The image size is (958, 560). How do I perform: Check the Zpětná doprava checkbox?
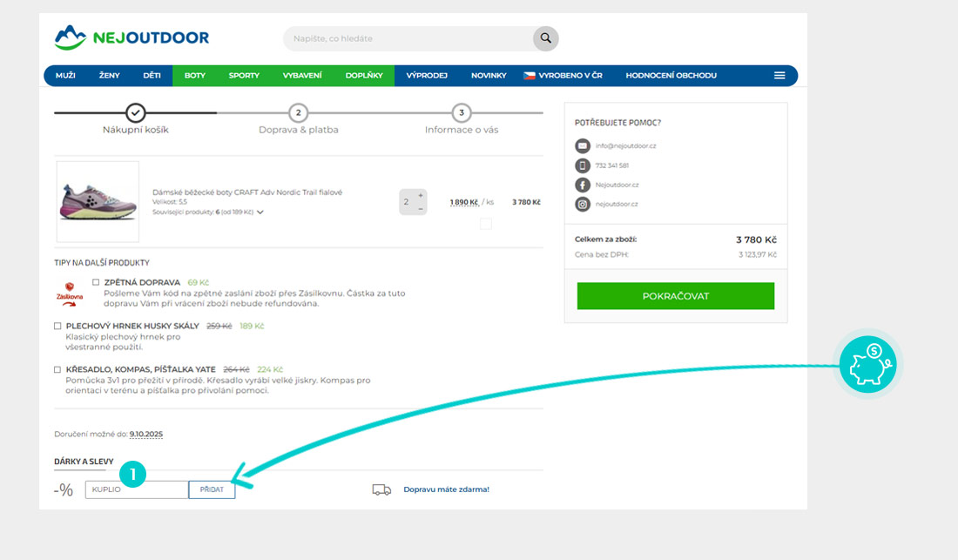point(96,282)
